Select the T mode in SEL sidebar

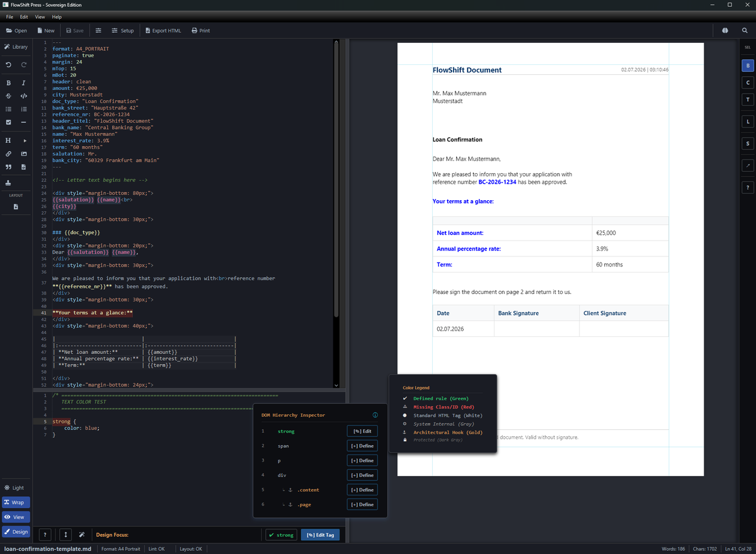[748, 99]
